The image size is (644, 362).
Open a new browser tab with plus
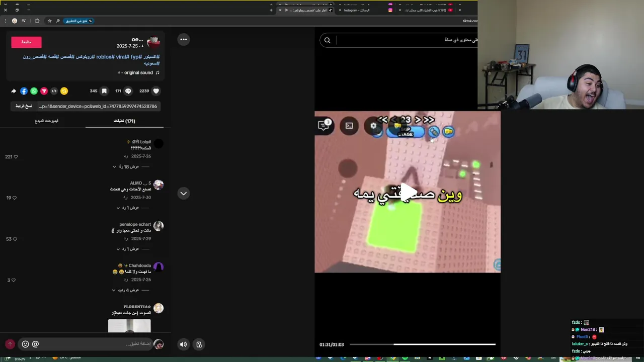click(x=271, y=10)
